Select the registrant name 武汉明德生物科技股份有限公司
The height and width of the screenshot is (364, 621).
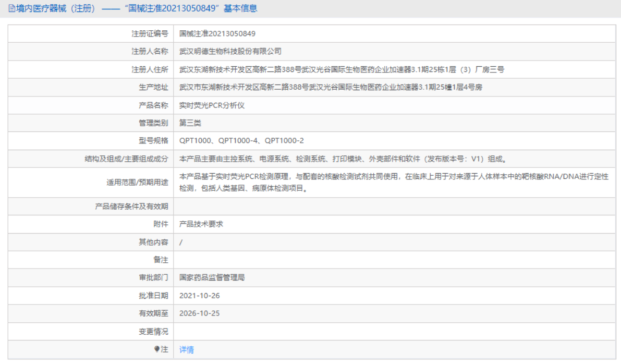[230, 52]
